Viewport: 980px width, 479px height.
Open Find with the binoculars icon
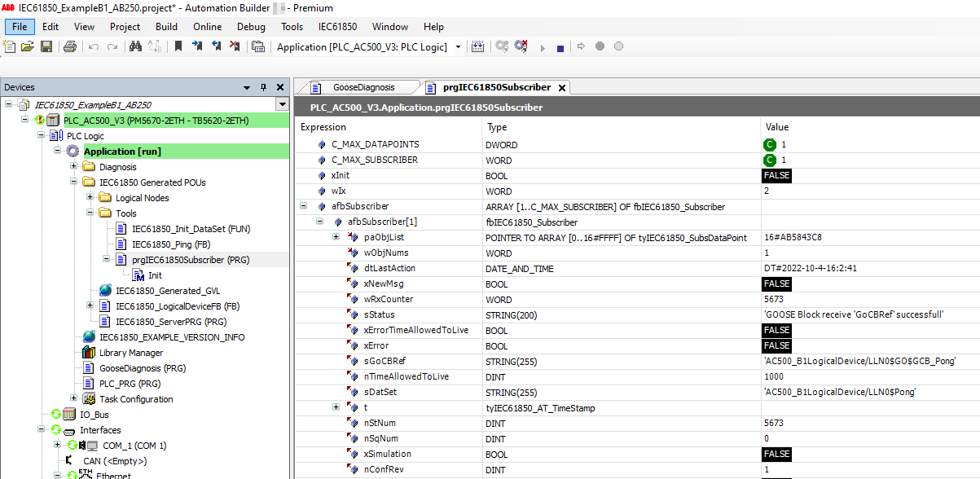[136, 47]
